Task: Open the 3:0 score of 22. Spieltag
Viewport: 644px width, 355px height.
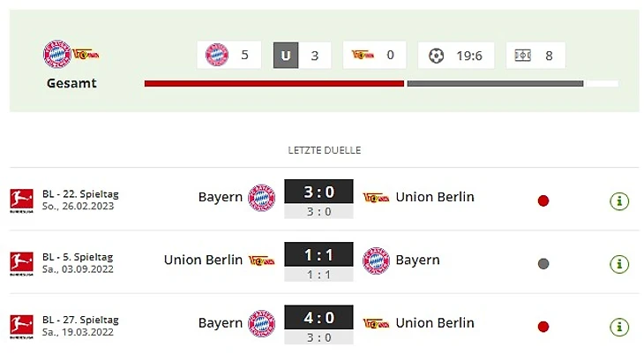Action: coord(318,192)
